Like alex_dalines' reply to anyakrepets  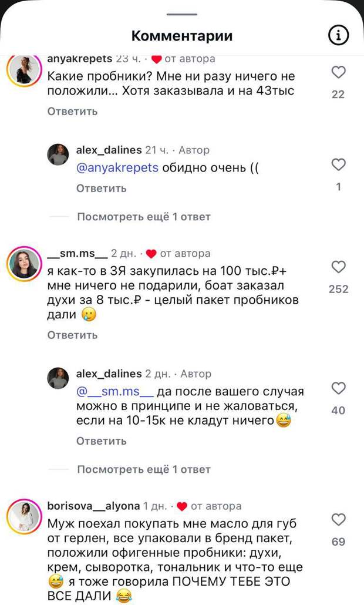coord(338,164)
